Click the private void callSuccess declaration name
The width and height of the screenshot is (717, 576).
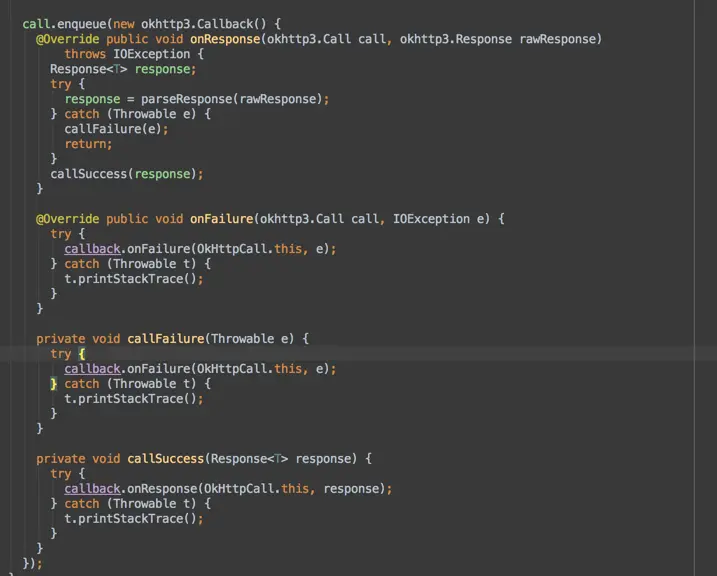click(166, 459)
